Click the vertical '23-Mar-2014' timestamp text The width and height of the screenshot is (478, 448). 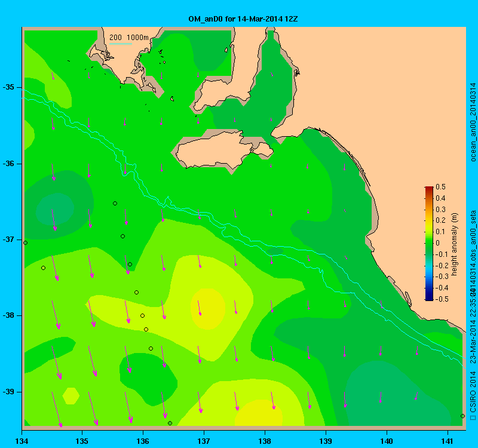click(473, 342)
